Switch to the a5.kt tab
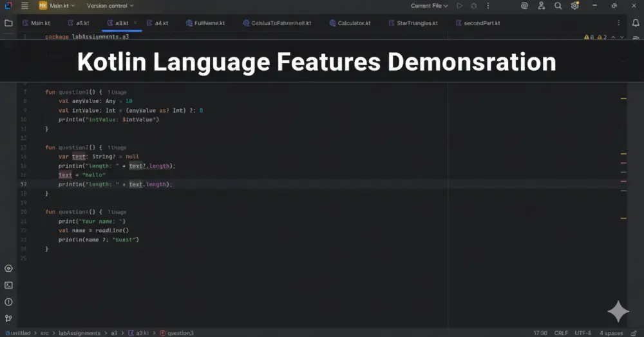 (79, 23)
